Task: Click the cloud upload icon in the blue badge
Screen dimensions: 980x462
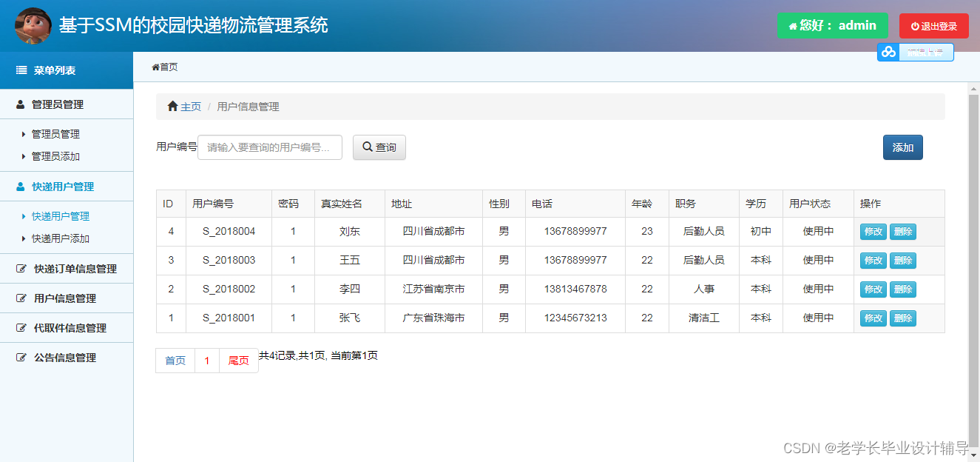Action: coord(888,52)
